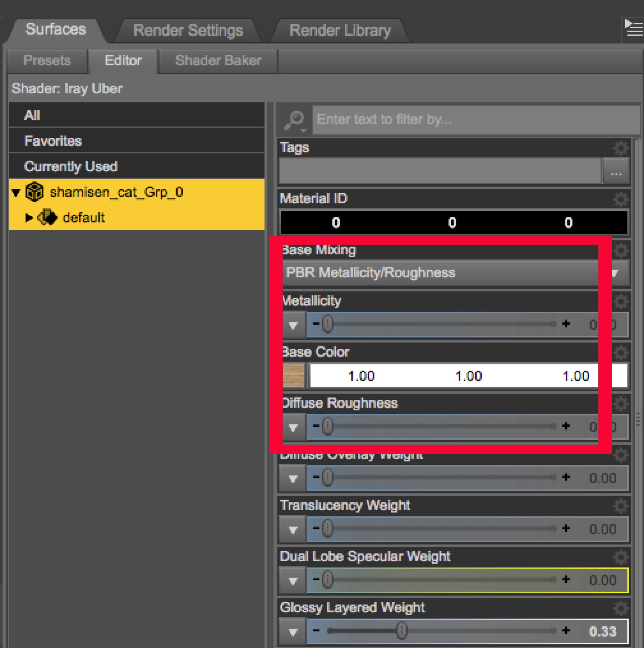This screenshot has width=644, height=648.
Task: Collapse the shamisen_cat_Grp_0 tree node
Action: click(x=16, y=193)
